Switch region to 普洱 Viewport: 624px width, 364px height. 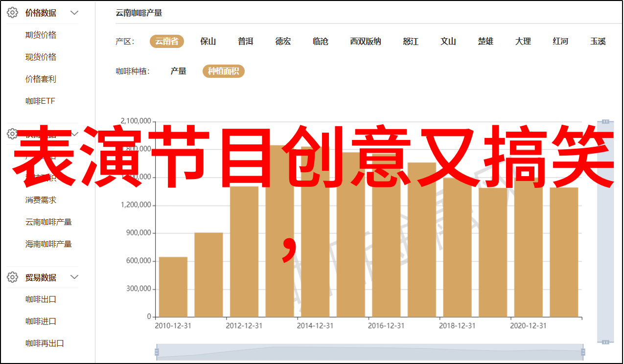(x=246, y=42)
